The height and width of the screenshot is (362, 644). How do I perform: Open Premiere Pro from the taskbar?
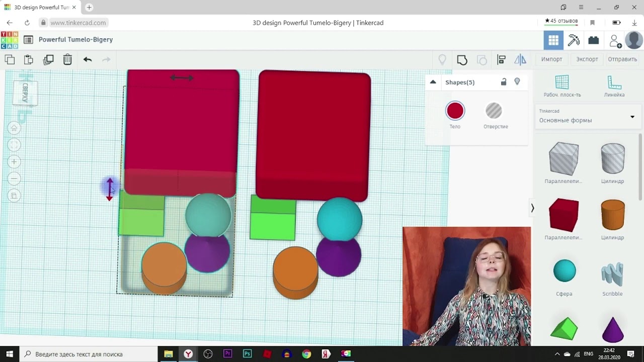pyautogui.click(x=227, y=354)
